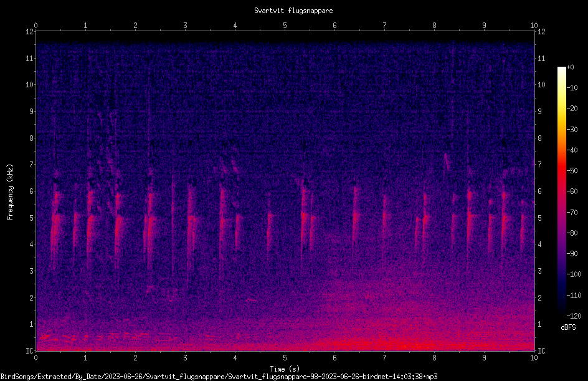Select the '-60' color scale label
The image size is (588, 381).
(572, 191)
